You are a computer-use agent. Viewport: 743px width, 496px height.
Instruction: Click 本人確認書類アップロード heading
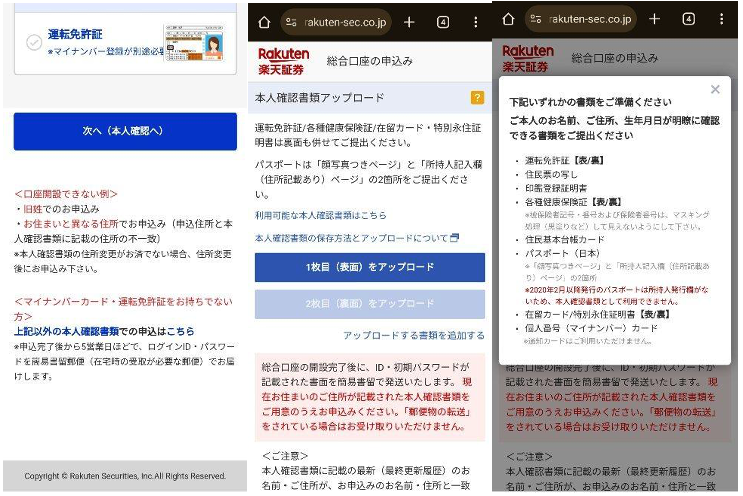click(x=319, y=98)
